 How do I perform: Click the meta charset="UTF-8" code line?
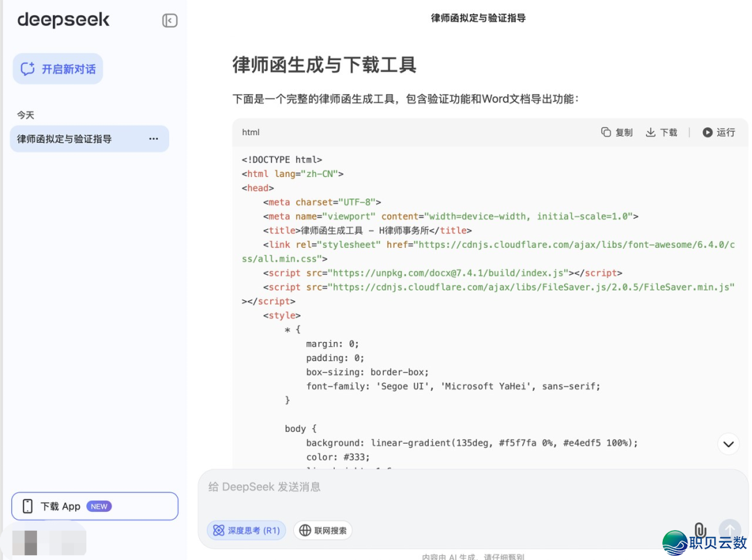(322, 202)
